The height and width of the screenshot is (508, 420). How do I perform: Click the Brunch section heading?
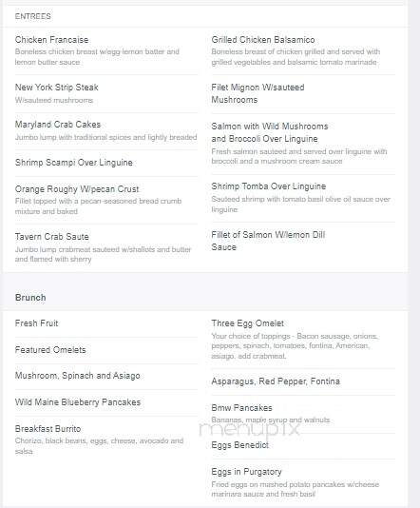[30, 298]
